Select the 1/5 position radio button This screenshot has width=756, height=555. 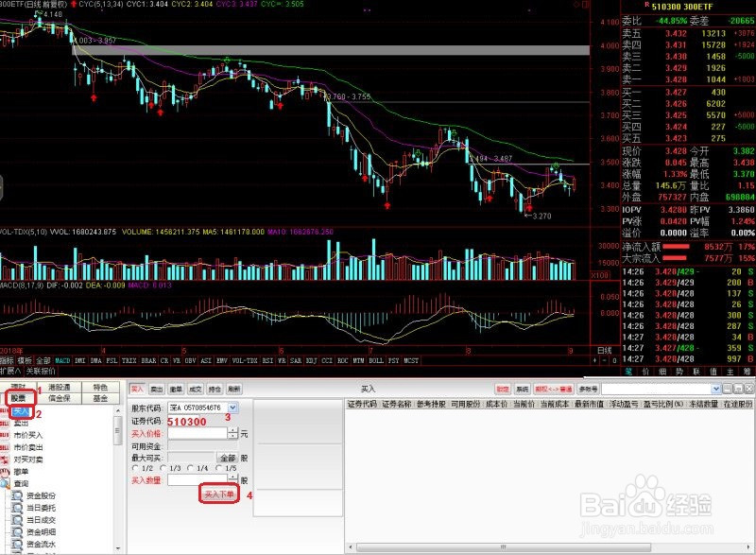click(218, 468)
